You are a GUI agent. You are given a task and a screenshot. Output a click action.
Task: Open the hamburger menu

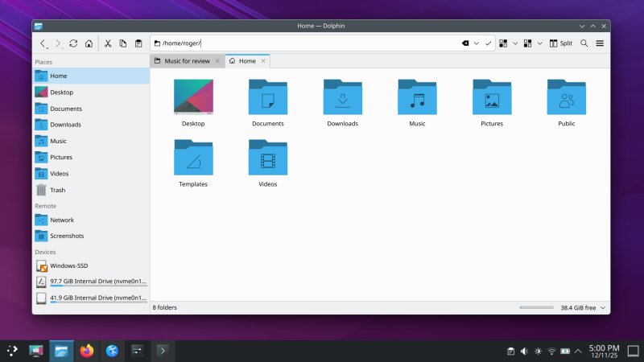coord(600,43)
